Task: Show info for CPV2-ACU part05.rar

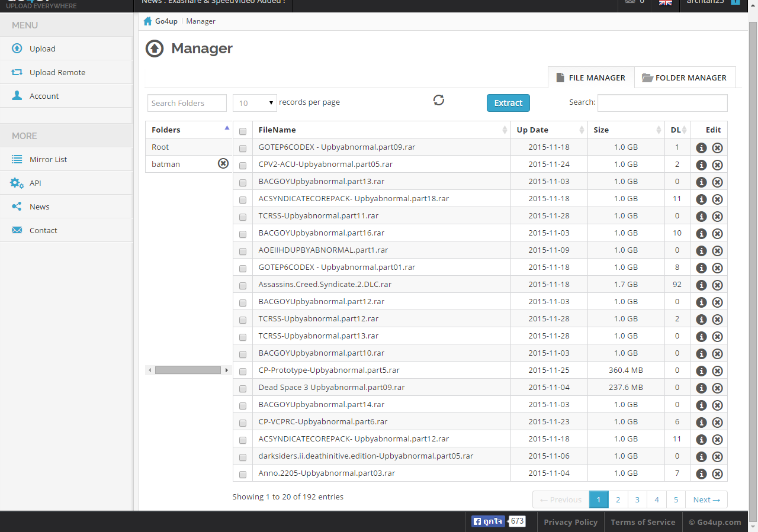Action: 701,165
